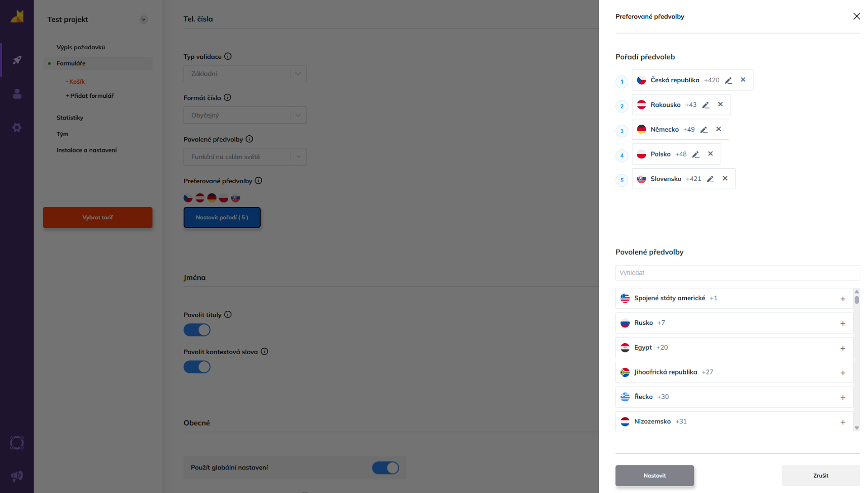Expand Test projekt selector chevron
The width and height of the screenshot is (868, 493).
pyautogui.click(x=143, y=19)
